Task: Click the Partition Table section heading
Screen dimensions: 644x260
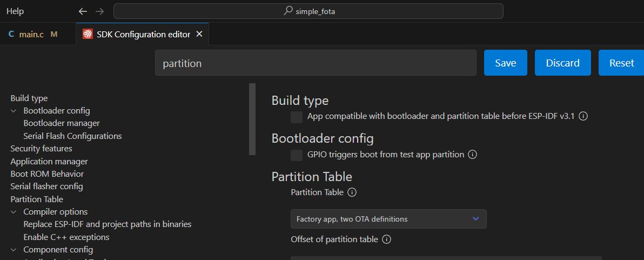Action: click(312, 177)
